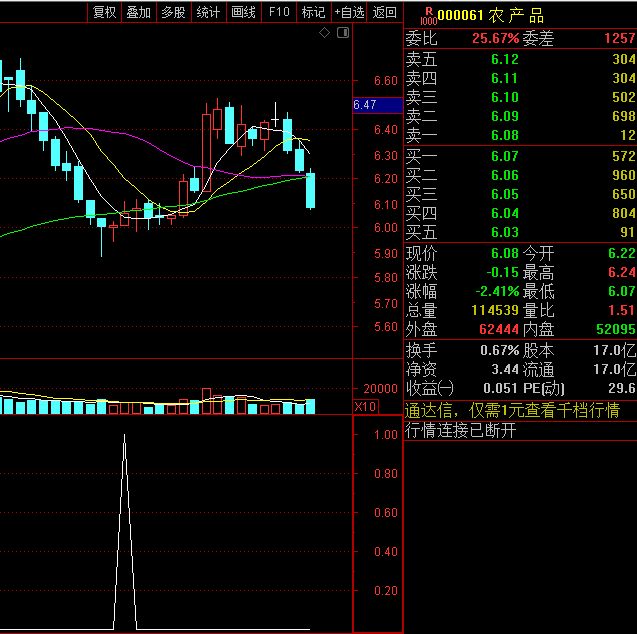Open the 多股 multi-stock view
This screenshot has width=637, height=634.
coord(173,12)
